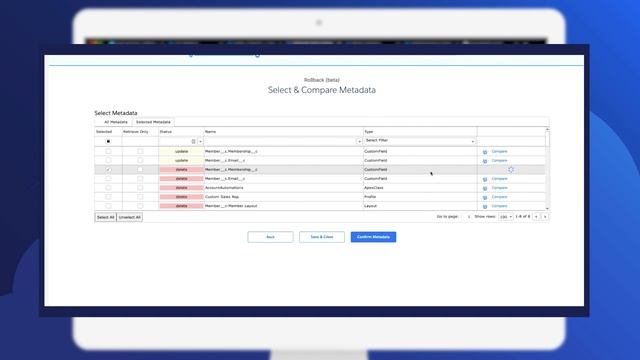
Task: Open Compare link for AccountAutomations
Action: [x=499, y=188]
